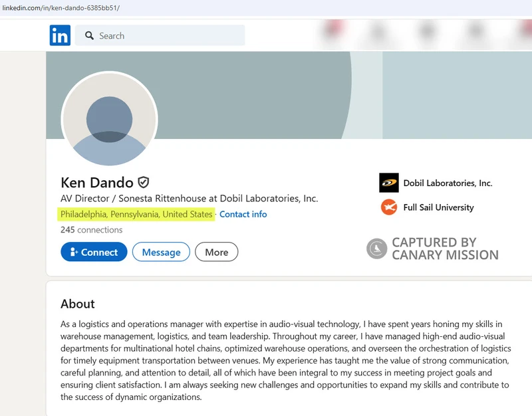Click the browser URL linkedin.com/in/ken-dando-6385bb51/
This screenshot has width=532, height=416.
[61, 8]
